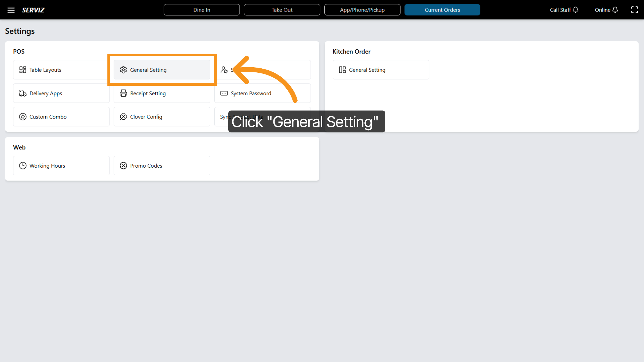Viewport: 644px width, 362px height.
Task: Click the Working Hours clock icon
Action: pyautogui.click(x=23, y=165)
